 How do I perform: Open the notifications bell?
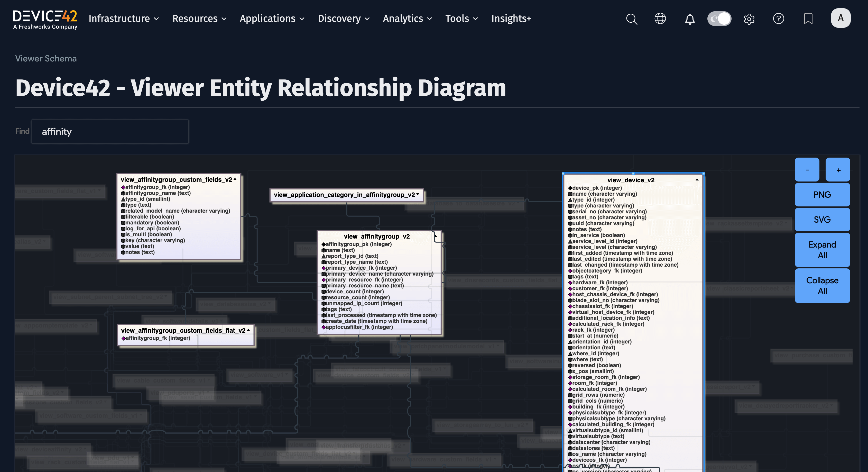690,19
